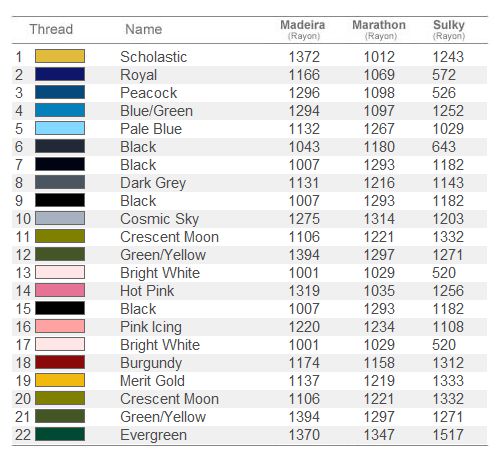Click the Merit Gold swatch
500x456 pixels.
point(60,380)
